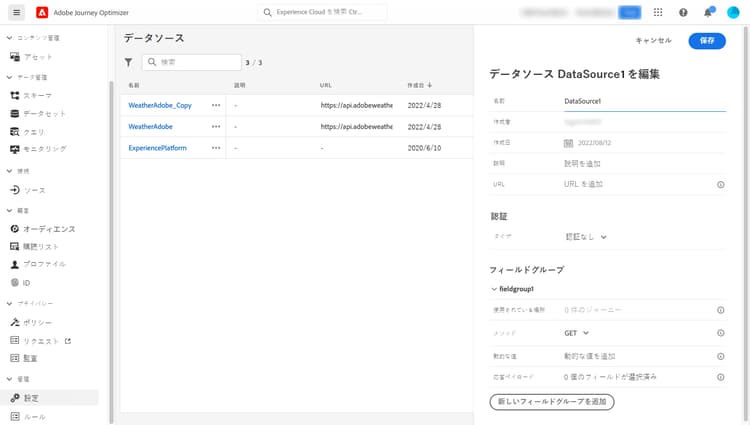Collapse the データ管理 sidebar section

point(9,77)
